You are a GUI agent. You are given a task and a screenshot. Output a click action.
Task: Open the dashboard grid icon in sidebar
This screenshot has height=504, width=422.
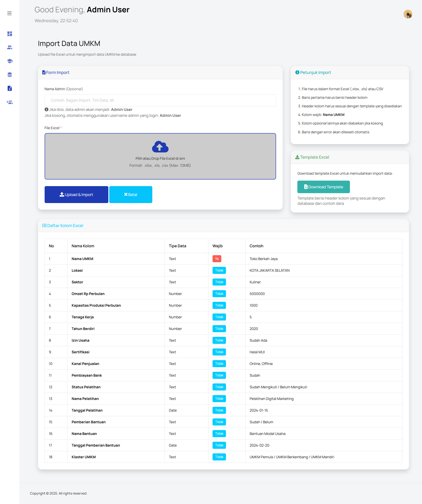pos(10,34)
